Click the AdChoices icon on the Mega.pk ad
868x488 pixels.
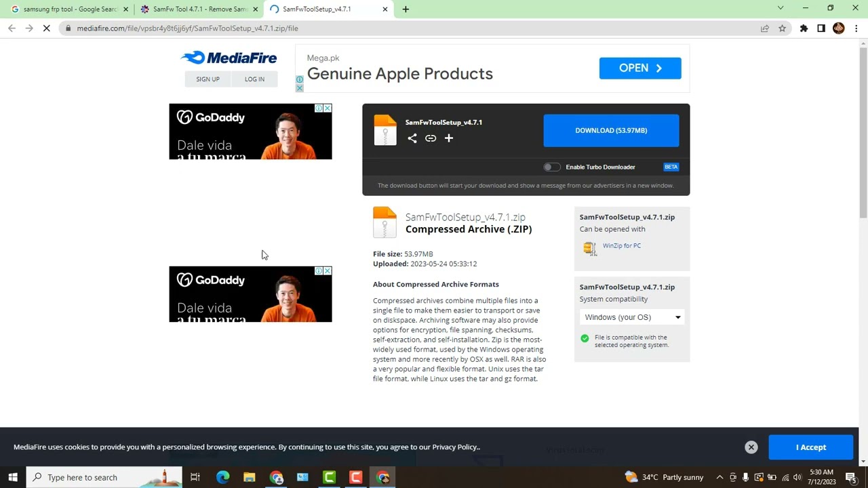click(x=300, y=79)
